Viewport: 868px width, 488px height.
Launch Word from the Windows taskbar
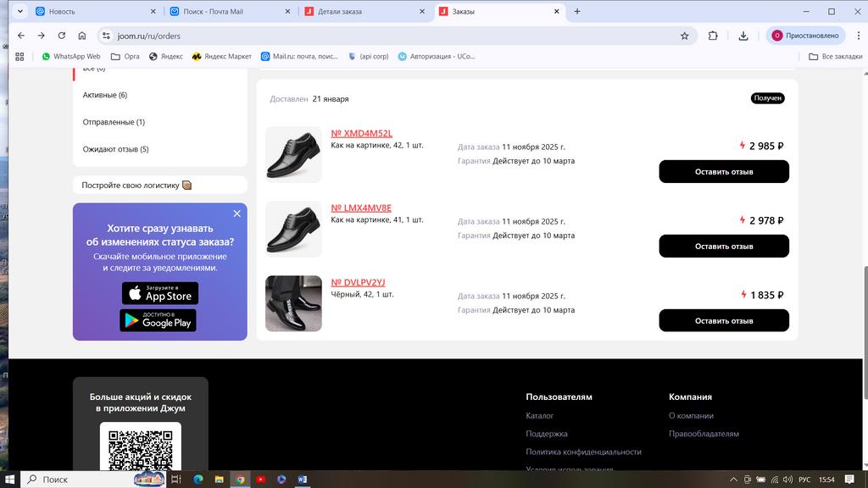(x=302, y=480)
